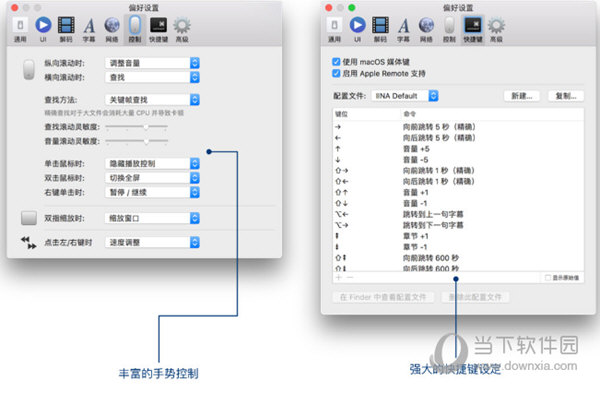Select row 音量 +1
The height and width of the screenshot is (393, 600).
pos(458,192)
